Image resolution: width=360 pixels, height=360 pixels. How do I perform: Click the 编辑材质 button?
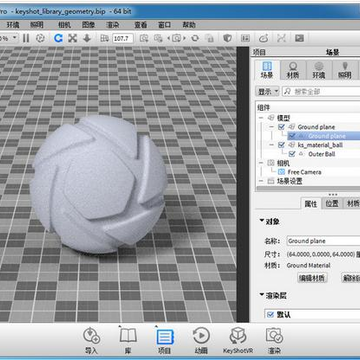click(312, 278)
